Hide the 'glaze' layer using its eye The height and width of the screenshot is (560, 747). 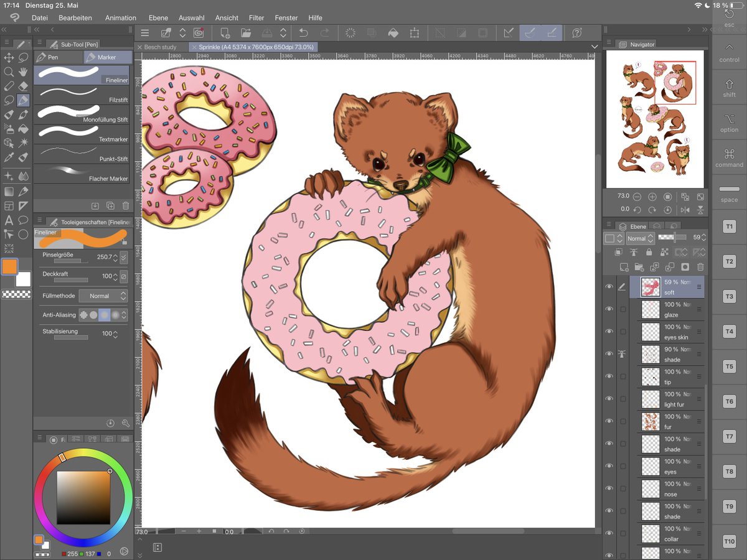[x=609, y=309]
